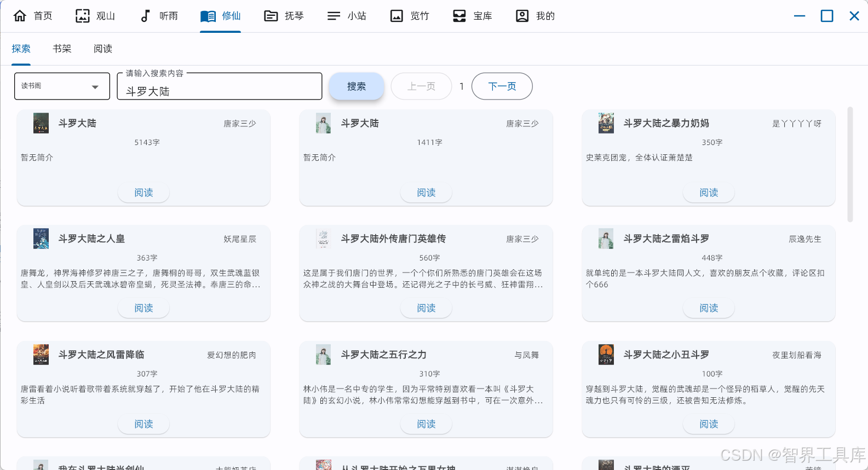Click title 斗罗大陆之雷焰斗罗
The image size is (868, 470).
pos(666,239)
